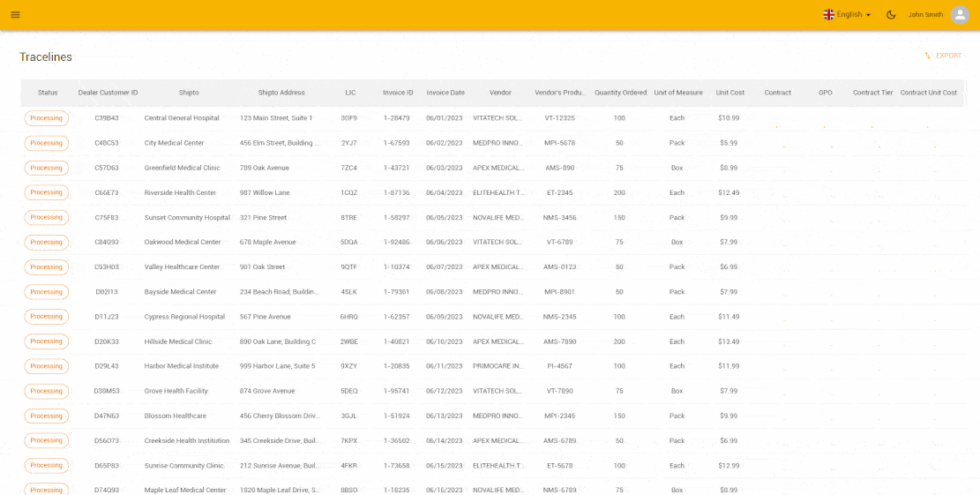Expand the English language dropdown
The width and height of the screenshot is (980, 495).
click(x=847, y=15)
